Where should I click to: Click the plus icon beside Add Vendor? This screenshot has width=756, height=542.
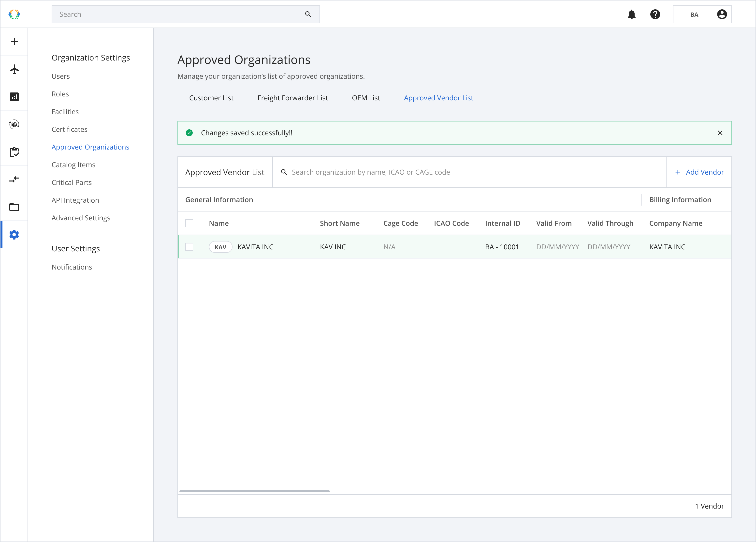677,172
